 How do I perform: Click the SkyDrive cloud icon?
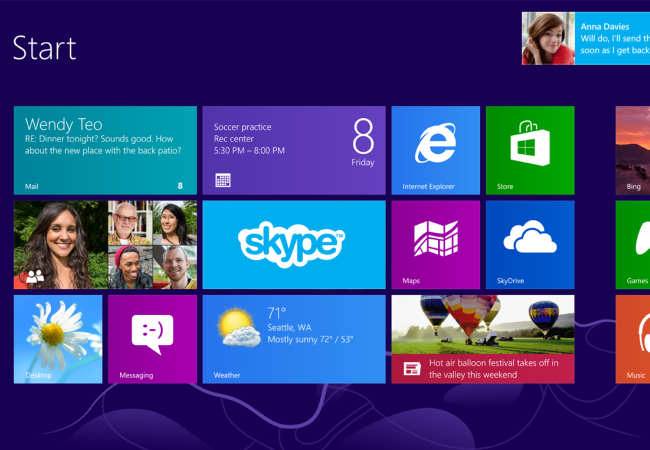[530, 237]
